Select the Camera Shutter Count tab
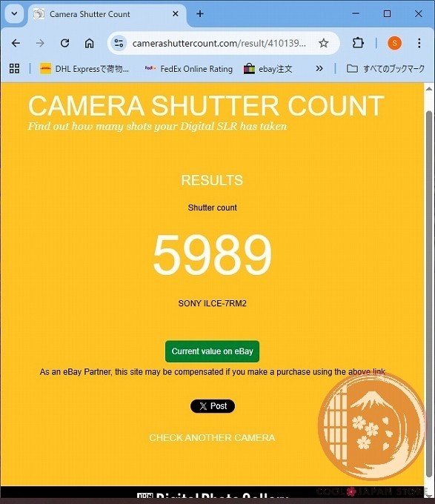This screenshot has width=435, height=504. click(106, 14)
